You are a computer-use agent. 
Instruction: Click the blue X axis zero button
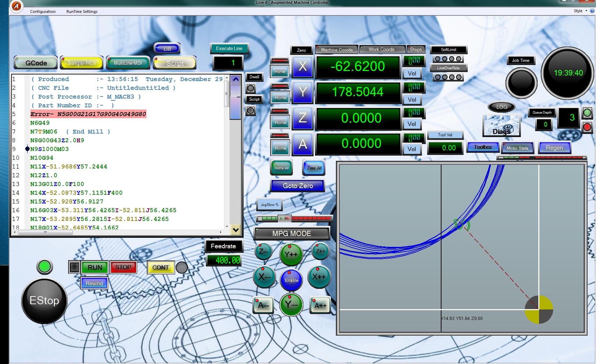[x=303, y=66]
